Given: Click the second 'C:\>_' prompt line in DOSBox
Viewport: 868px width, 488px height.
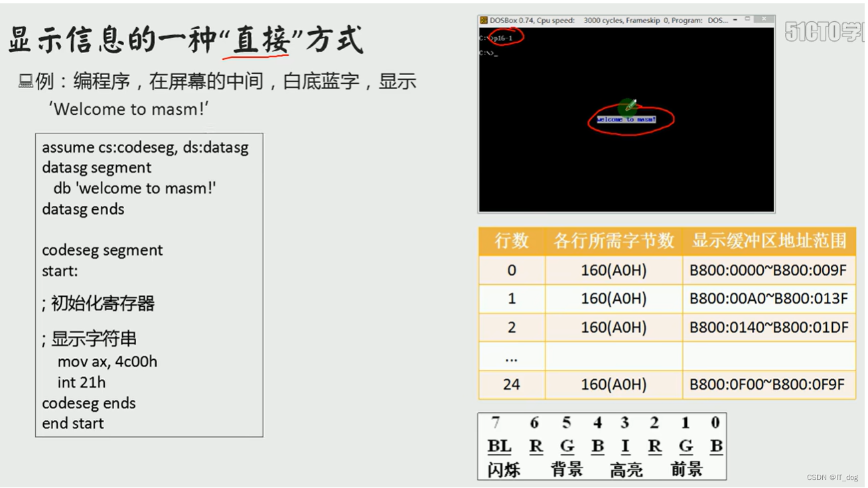Looking at the screenshot, I should coord(488,53).
